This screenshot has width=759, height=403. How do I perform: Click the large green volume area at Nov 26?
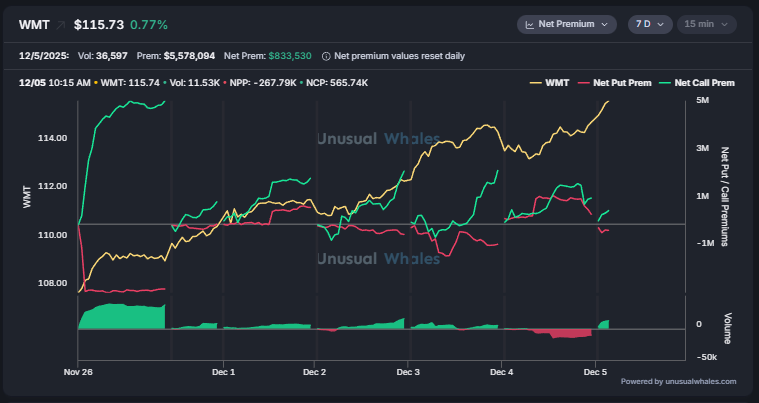click(120, 316)
